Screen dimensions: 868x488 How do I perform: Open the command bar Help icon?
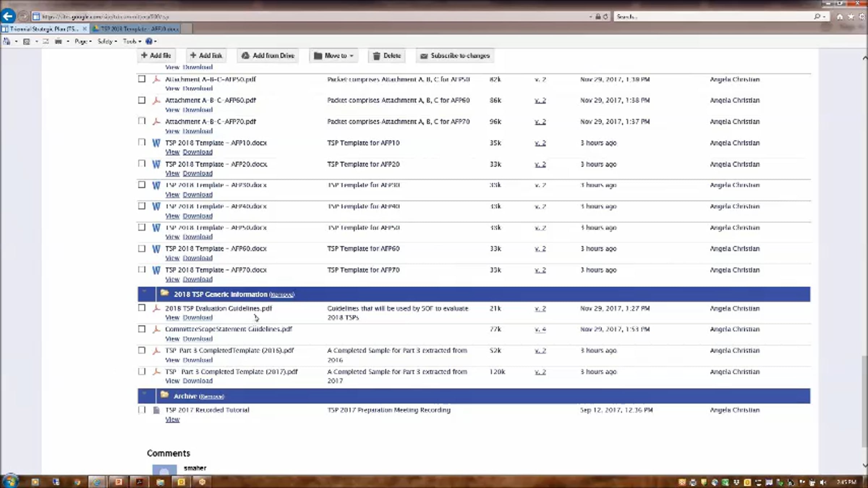coord(149,41)
